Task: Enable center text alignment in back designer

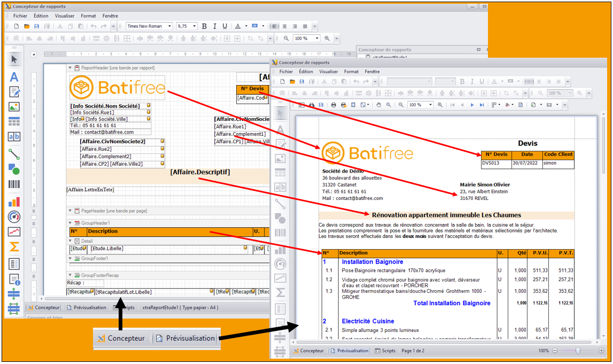Action: (x=285, y=26)
